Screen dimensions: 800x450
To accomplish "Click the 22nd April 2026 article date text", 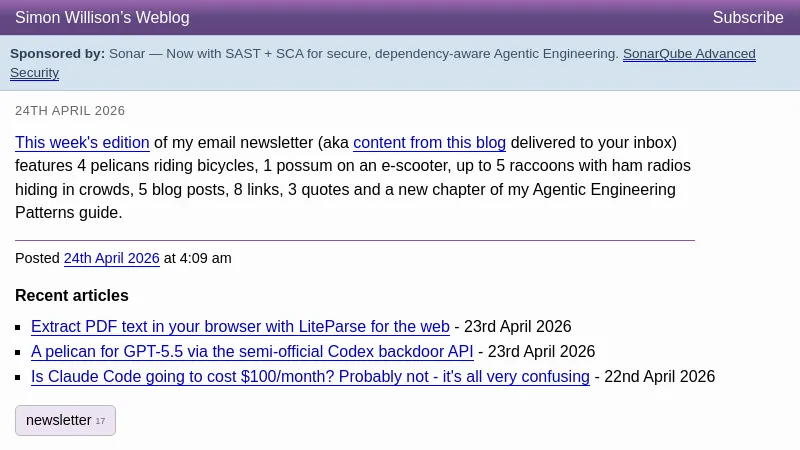I will (x=661, y=377).
